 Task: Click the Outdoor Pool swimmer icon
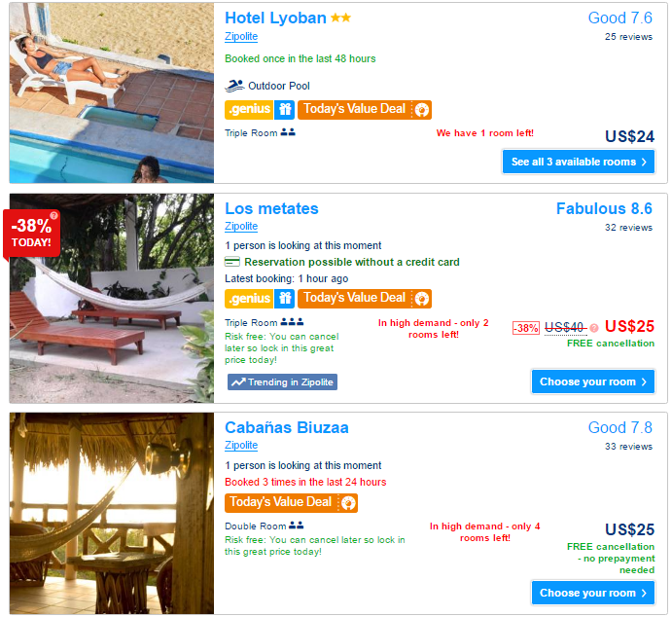tap(234, 86)
